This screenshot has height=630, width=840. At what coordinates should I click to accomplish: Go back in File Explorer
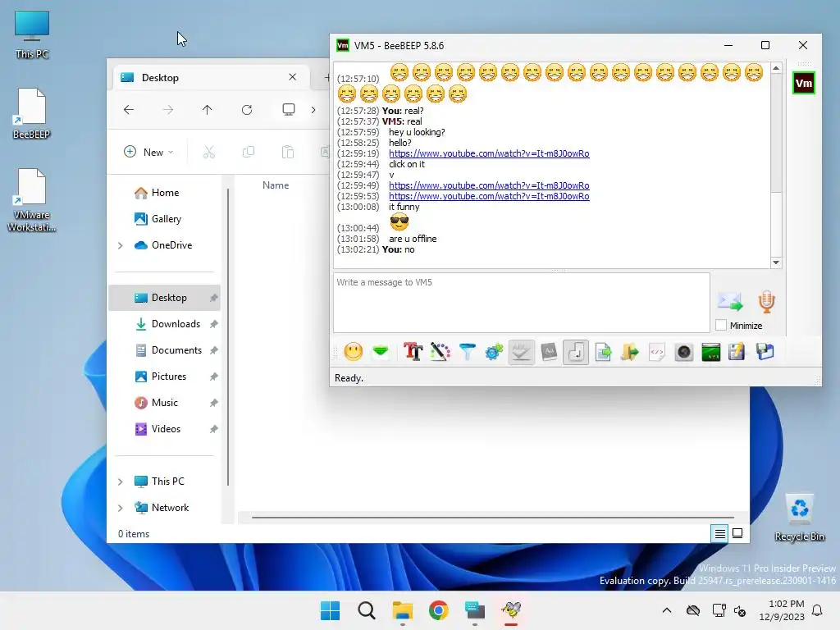tap(129, 110)
